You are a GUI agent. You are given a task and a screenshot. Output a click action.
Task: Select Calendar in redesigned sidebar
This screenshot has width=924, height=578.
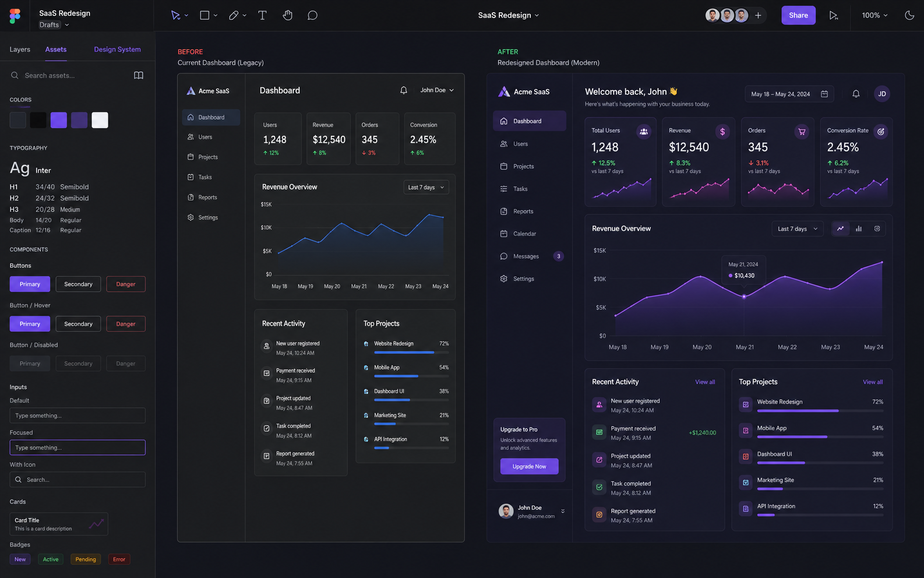click(x=530, y=234)
